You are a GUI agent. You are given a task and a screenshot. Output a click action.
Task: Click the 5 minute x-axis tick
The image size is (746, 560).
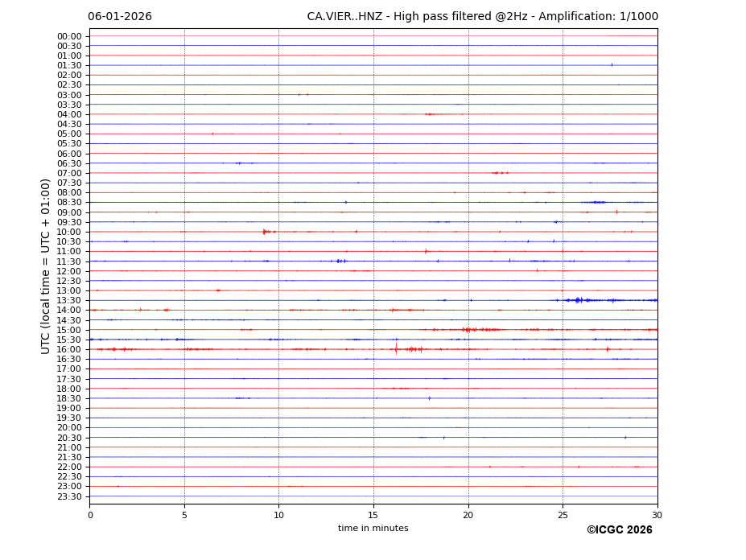[184, 515]
